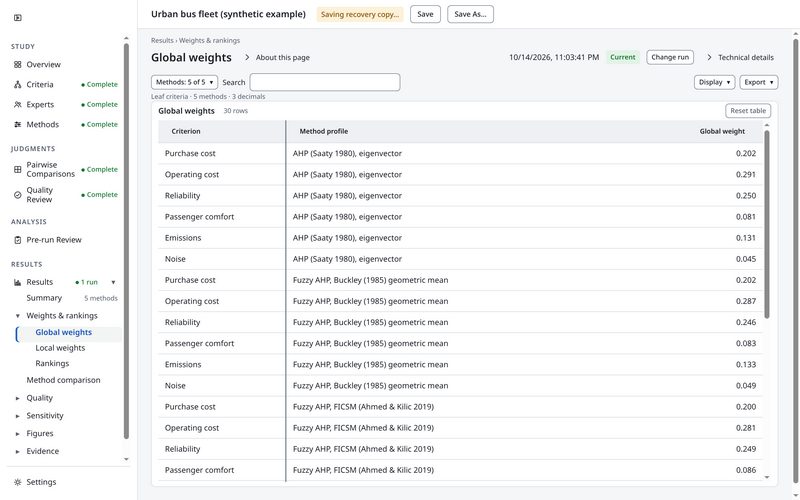Click the Change run button
This screenshot has height=500, width=800.
(x=670, y=57)
